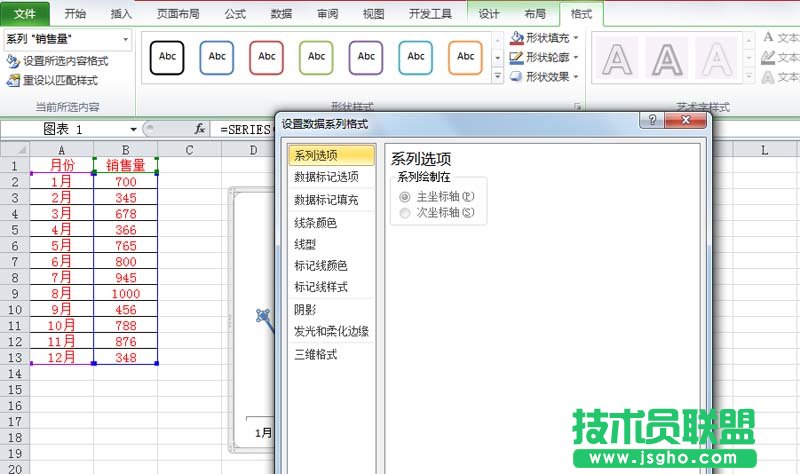
Task: Open the 文件 tab
Action: (x=25, y=14)
